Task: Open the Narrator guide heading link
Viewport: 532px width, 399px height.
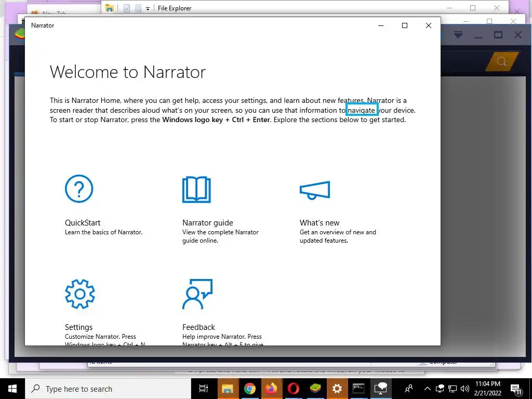Action: point(208,222)
